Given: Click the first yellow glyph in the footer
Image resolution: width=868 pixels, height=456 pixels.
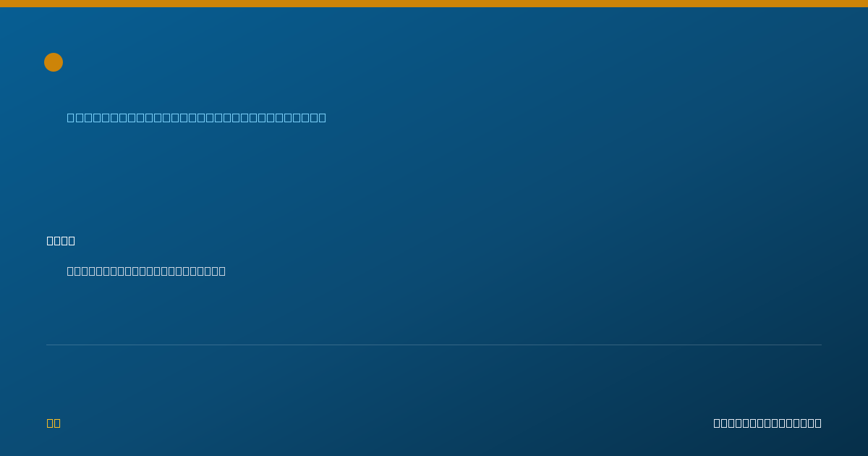Looking at the screenshot, I should tap(50, 423).
